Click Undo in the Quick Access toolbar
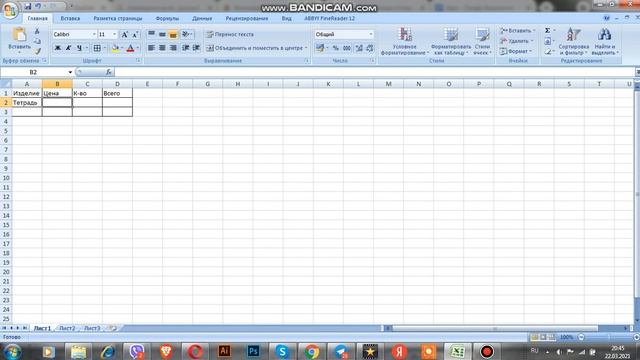640x360 pixels. pyautogui.click(x=38, y=7)
